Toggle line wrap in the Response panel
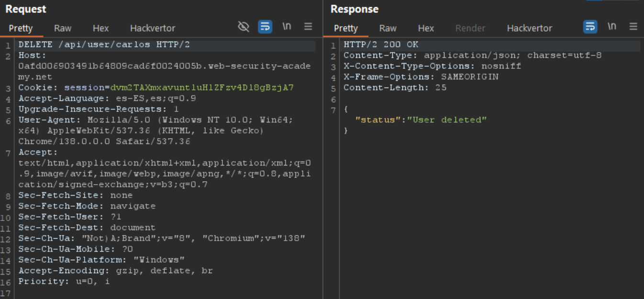This screenshot has width=644, height=299. point(590,27)
